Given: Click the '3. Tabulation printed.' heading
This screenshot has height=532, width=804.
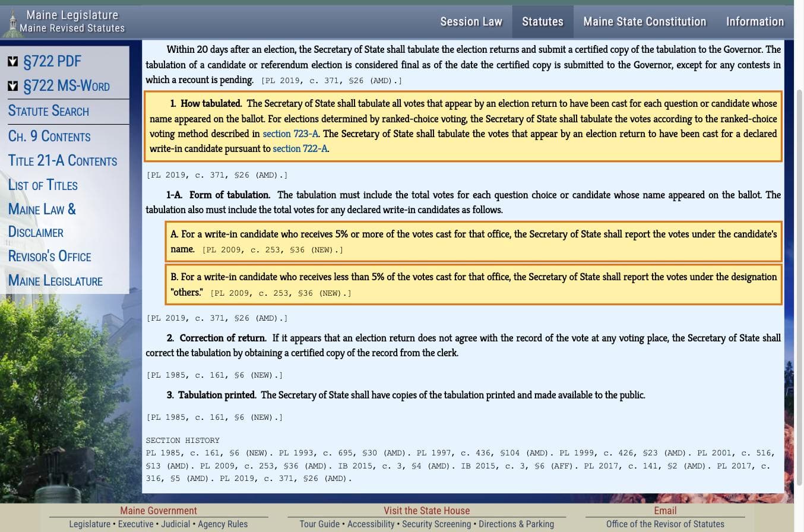Looking at the screenshot, I should 211,395.
